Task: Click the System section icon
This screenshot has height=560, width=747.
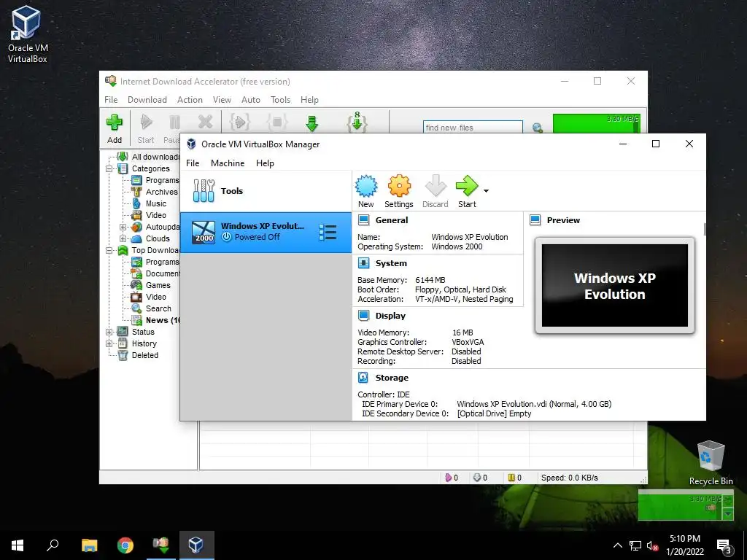Action: (363, 262)
